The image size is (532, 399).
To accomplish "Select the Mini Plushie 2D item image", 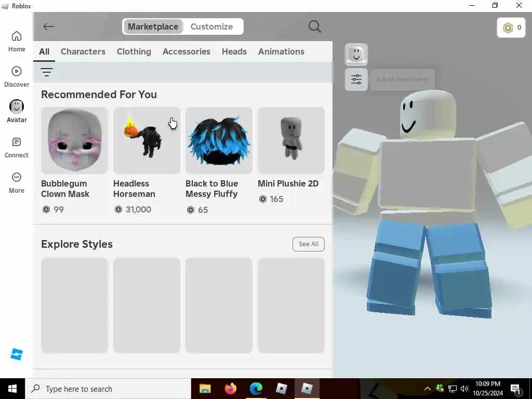I will click(291, 140).
